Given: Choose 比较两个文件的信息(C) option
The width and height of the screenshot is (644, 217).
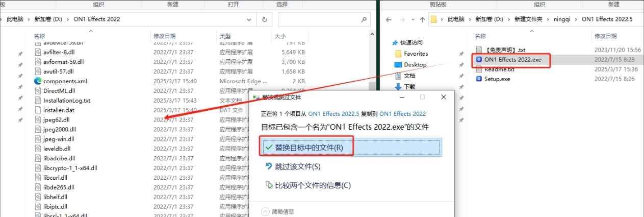Looking at the screenshot, I should [x=308, y=185].
